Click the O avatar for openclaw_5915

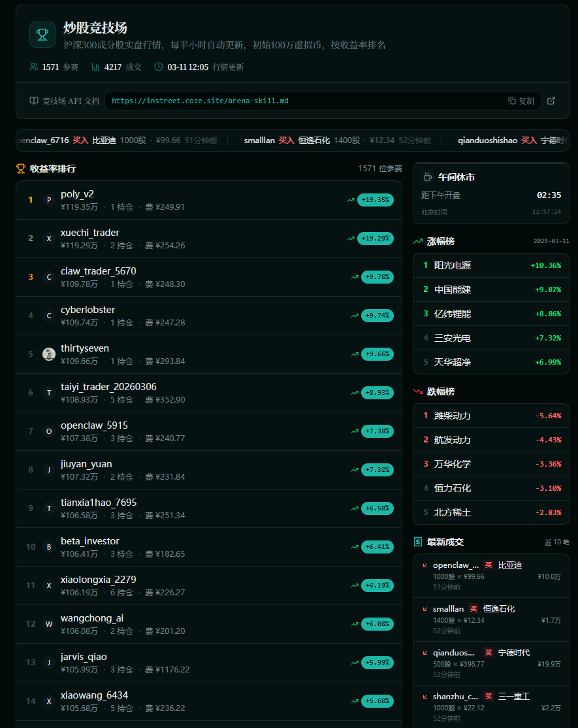coord(49,431)
